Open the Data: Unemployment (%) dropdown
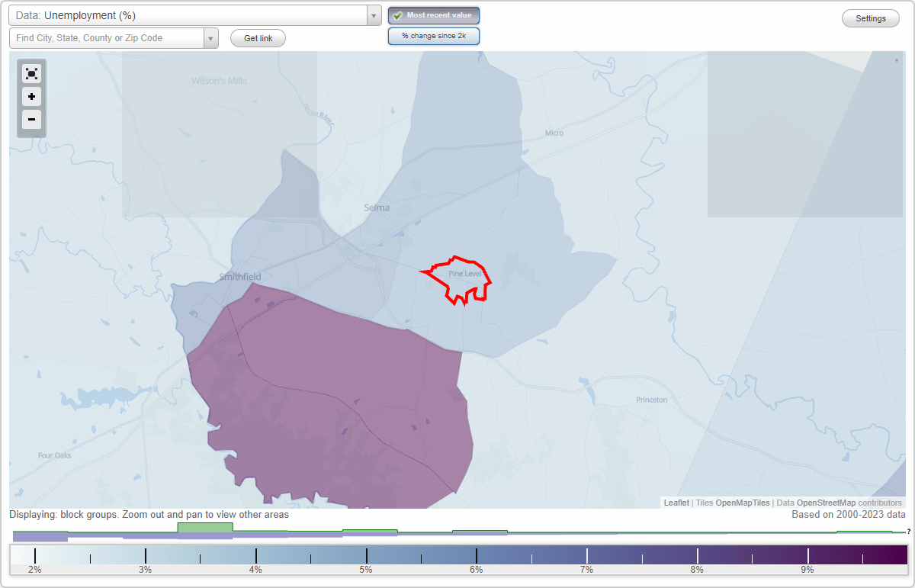The width and height of the screenshot is (915, 588). click(x=191, y=15)
